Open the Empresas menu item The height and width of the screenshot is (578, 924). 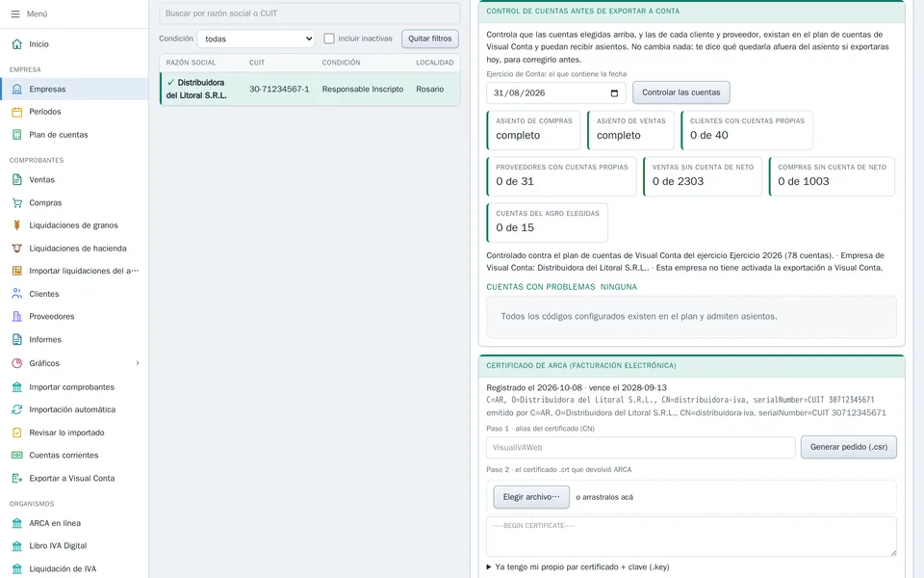[74, 89]
